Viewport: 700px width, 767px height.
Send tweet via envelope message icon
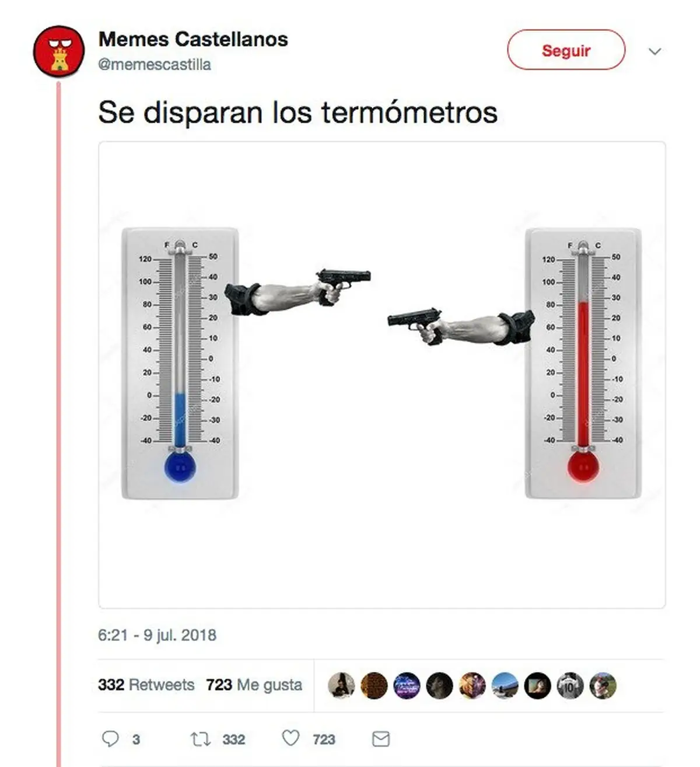pyautogui.click(x=381, y=739)
